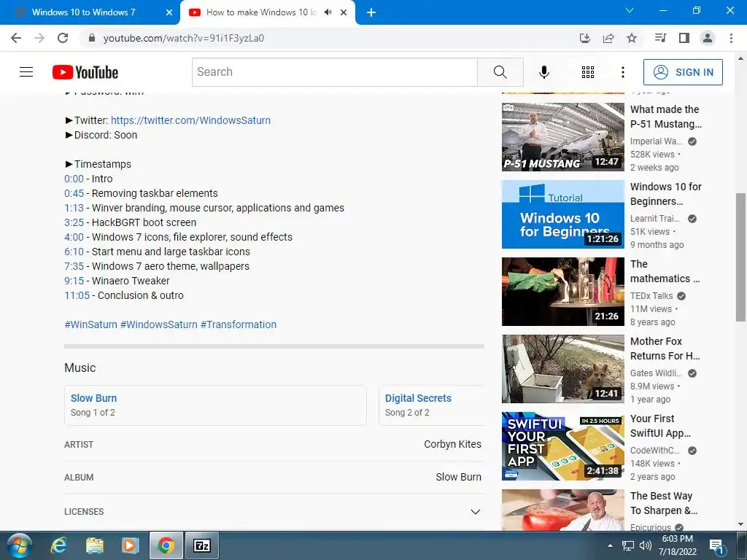Go forward with browser forward arrow
Image resolution: width=747 pixels, height=560 pixels.
click(x=39, y=38)
